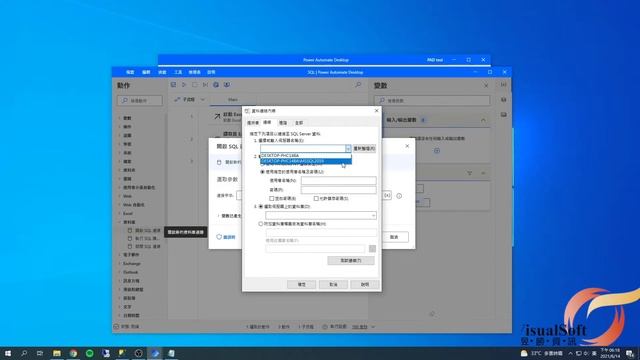This screenshot has width=640, height=360.
Task: Click 取消 in the 開啟 SQL 連線 dialog
Action: (x=394, y=237)
